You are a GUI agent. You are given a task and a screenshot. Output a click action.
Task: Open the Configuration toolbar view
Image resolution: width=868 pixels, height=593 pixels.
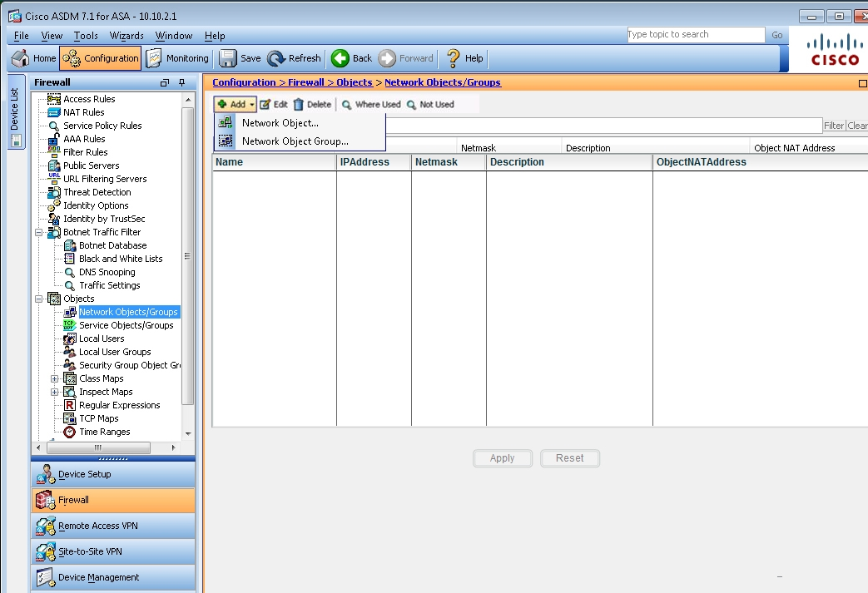point(100,58)
